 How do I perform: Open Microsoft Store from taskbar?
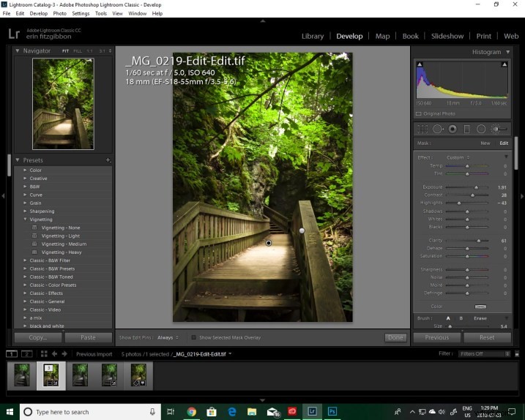click(x=212, y=412)
